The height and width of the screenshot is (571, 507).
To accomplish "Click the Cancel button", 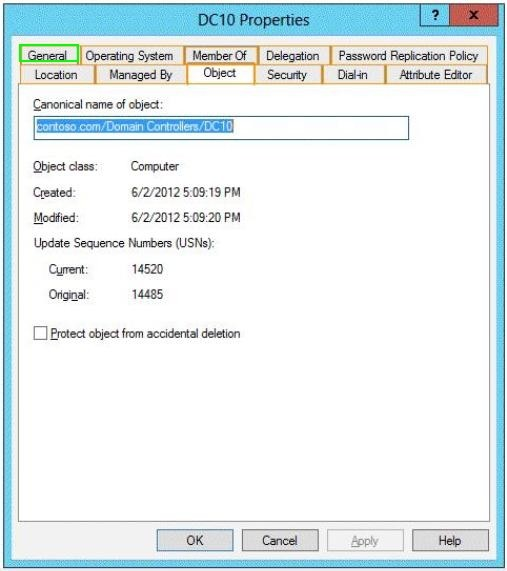I will [x=280, y=540].
